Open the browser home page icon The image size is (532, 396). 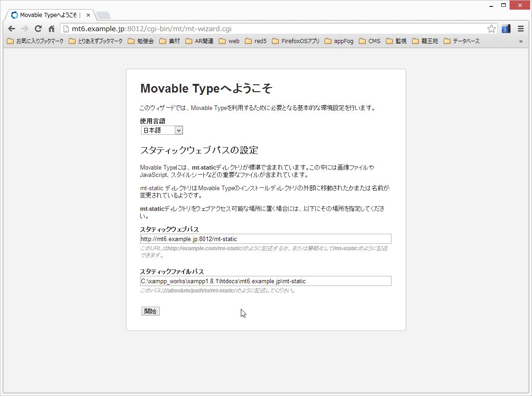(52, 29)
